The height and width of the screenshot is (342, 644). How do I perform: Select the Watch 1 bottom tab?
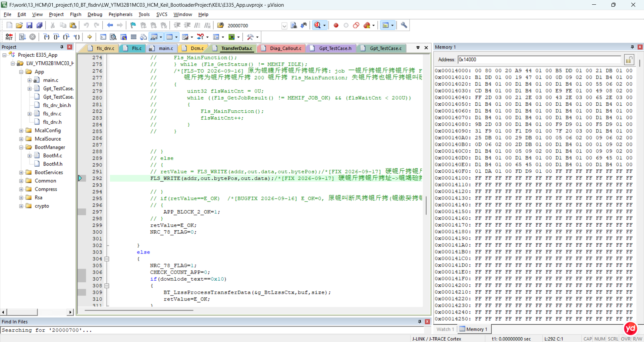click(445, 329)
